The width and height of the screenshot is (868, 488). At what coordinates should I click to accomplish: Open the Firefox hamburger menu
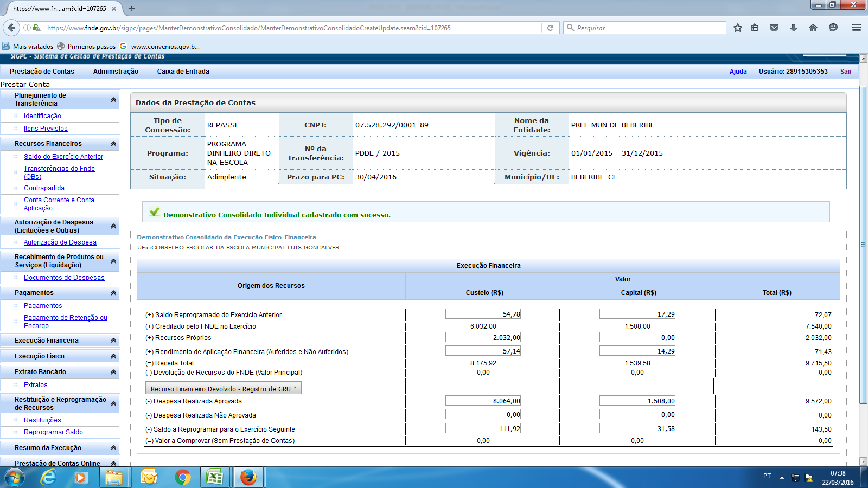[x=857, y=28]
